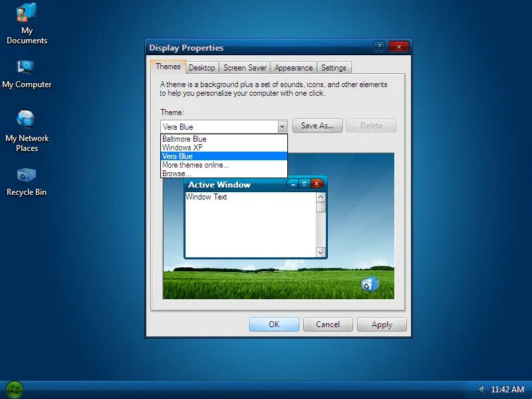
Task: Click the volume speaker tray icon
Action: tap(481, 389)
